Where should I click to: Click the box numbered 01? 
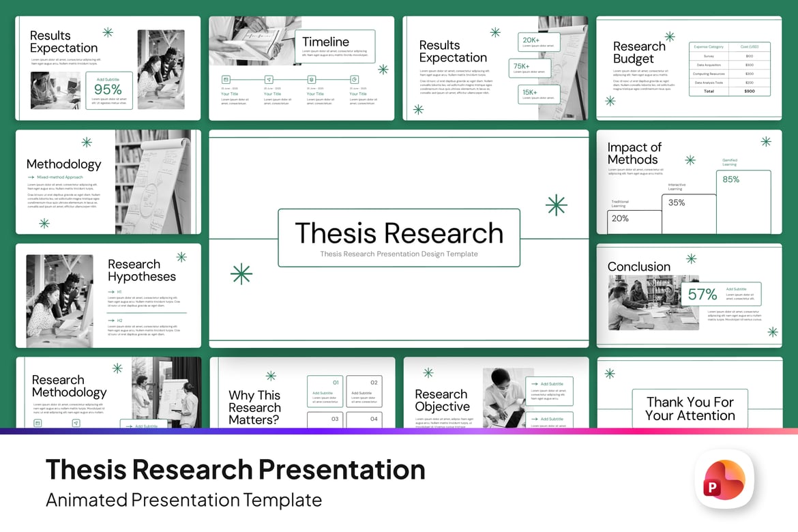coord(325,391)
